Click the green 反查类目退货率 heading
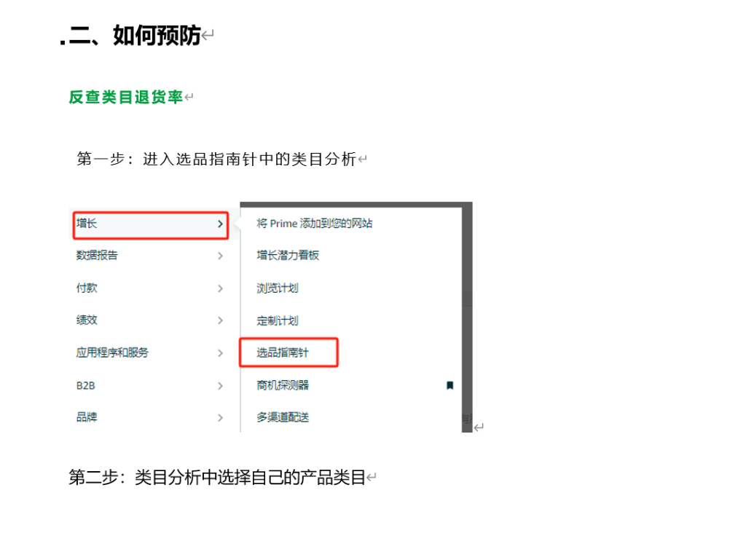This screenshot has width=746, height=560. click(125, 97)
